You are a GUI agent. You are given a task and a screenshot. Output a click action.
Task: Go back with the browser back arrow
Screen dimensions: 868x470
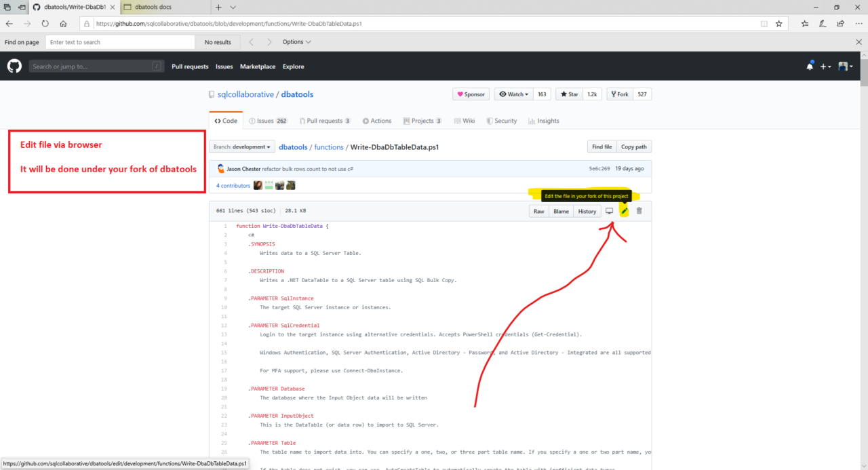point(9,23)
